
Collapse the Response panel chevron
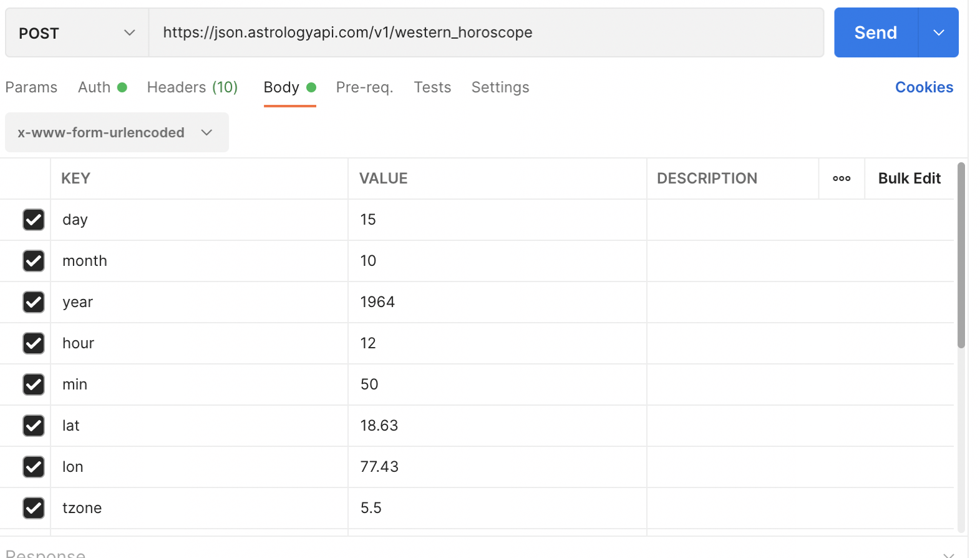(948, 554)
